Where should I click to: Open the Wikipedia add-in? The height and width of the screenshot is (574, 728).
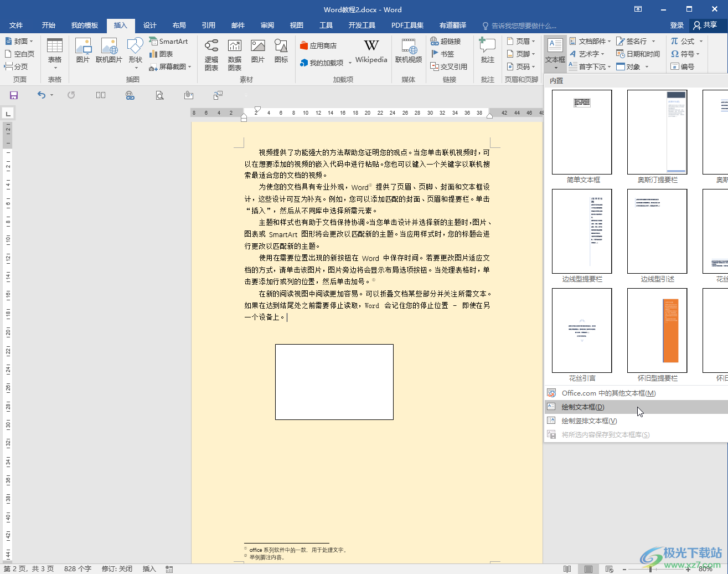371,51
